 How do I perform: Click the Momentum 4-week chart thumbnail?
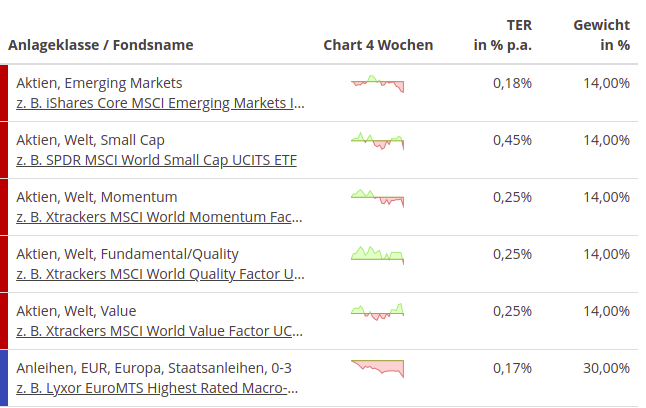point(378,198)
